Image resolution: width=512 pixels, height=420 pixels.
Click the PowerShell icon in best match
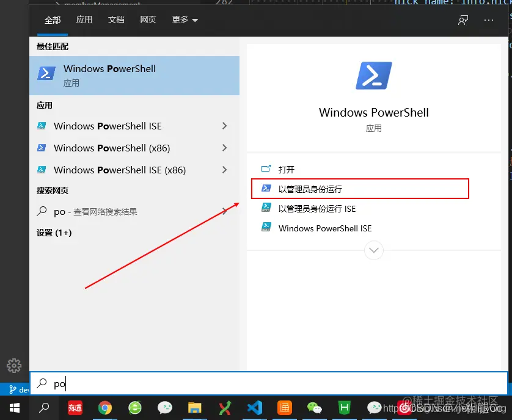pos(46,73)
